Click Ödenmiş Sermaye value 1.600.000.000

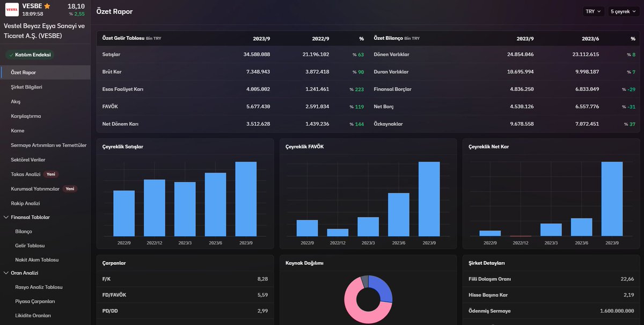click(x=617, y=311)
